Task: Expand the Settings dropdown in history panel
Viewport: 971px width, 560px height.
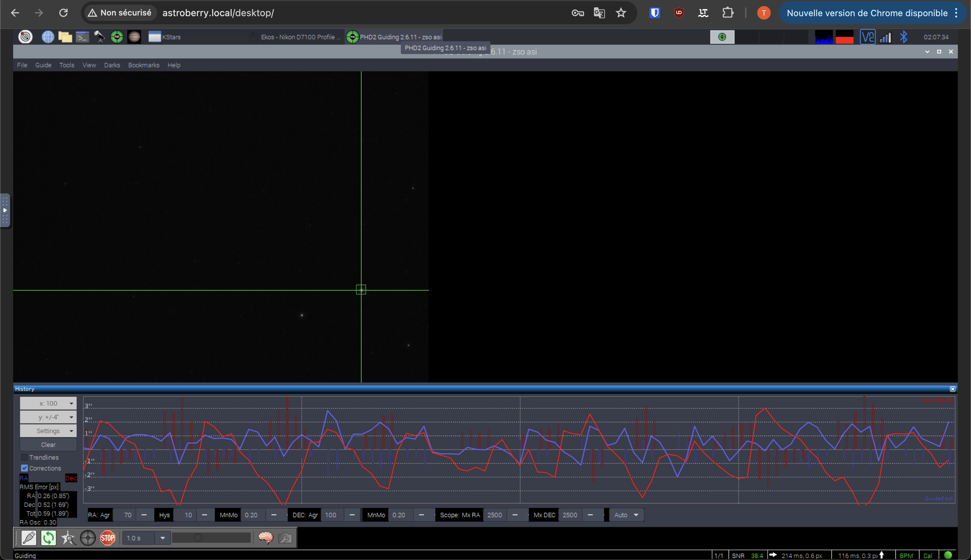Action: point(48,431)
